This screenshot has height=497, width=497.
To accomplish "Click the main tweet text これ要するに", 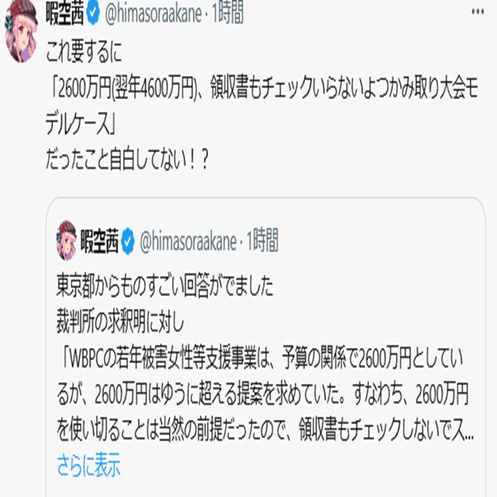I will point(84,52).
